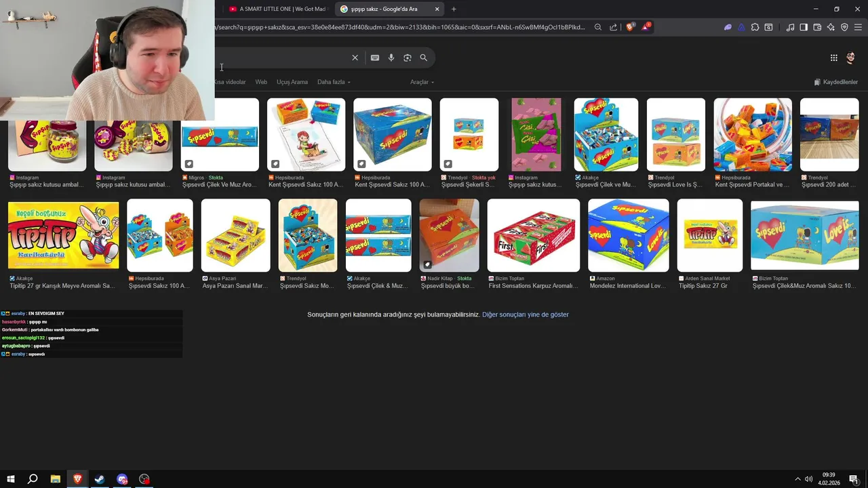Screen dimensions: 868x488
Task: Open the Brave Wallet icon
Action: click(x=817, y=27)
